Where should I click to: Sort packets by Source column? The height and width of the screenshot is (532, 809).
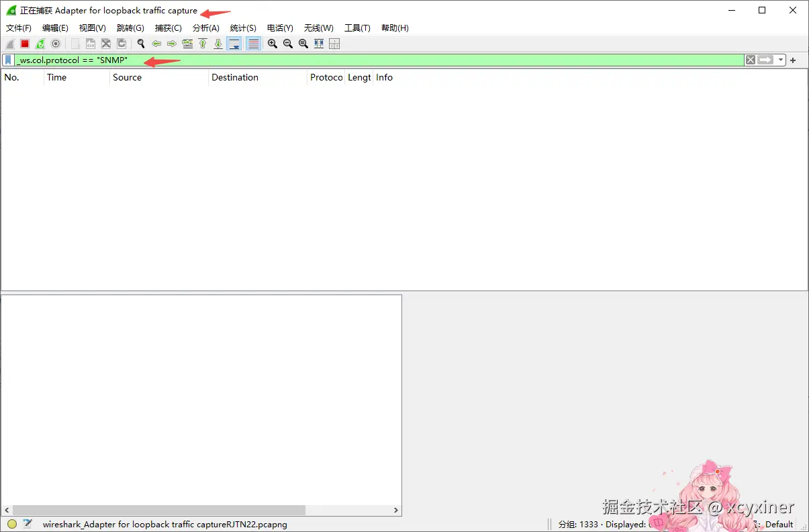coord(159,77)
